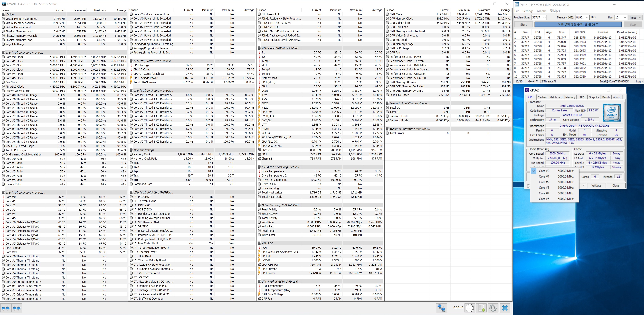Click the blue LinX progress status bar
Image resolution: width=644 pixels, height=315 pixels.
578,24
